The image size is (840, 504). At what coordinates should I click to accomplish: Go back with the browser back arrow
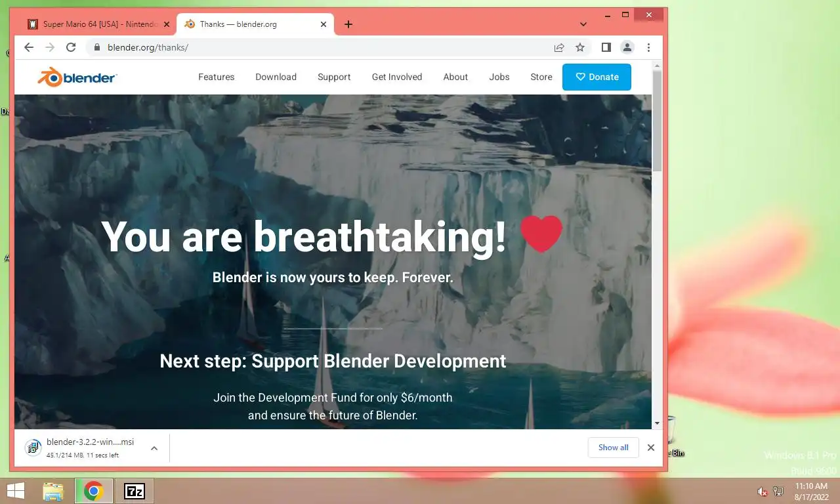tap(29, 47)
